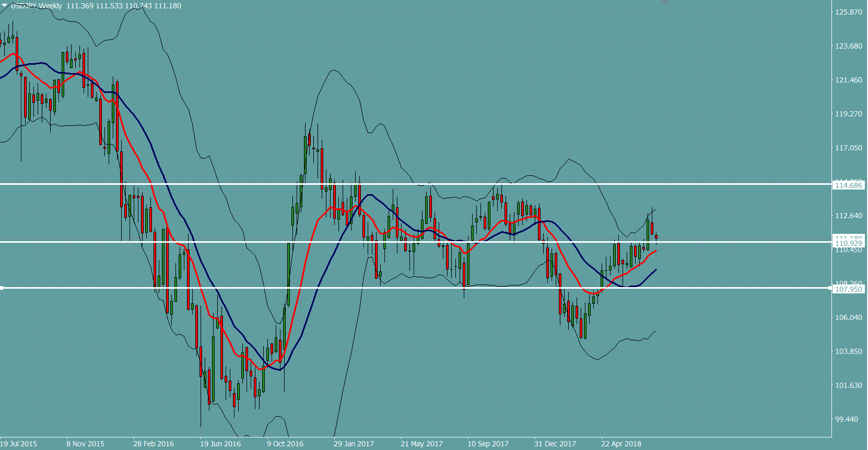The image size is (868, 450).
Task: Grab the left anchor handle of 107.950 line
Action: point(2,288)
